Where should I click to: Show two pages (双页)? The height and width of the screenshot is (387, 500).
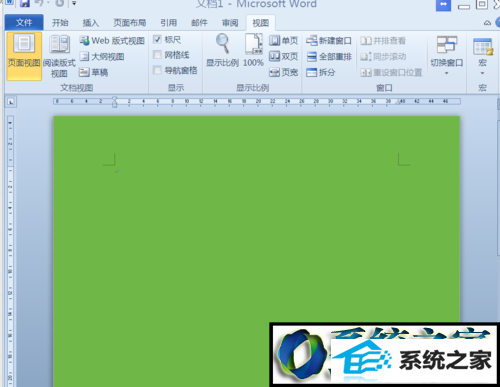pyautogui.click(x=283, y=56)
